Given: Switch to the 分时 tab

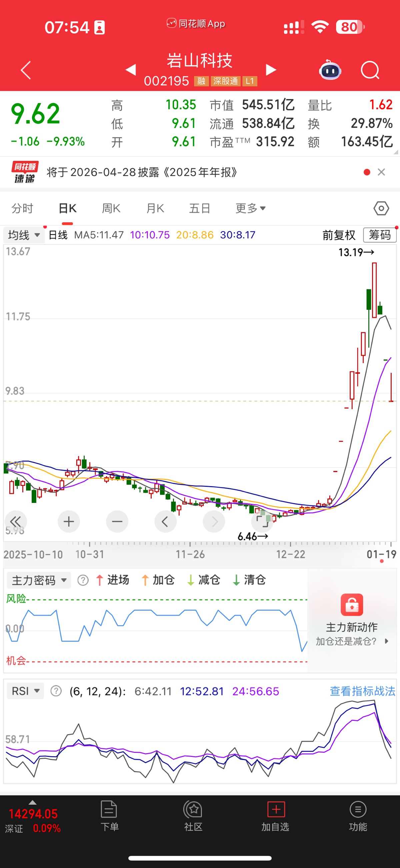Looking at the screenshot, I should (22, 209).
